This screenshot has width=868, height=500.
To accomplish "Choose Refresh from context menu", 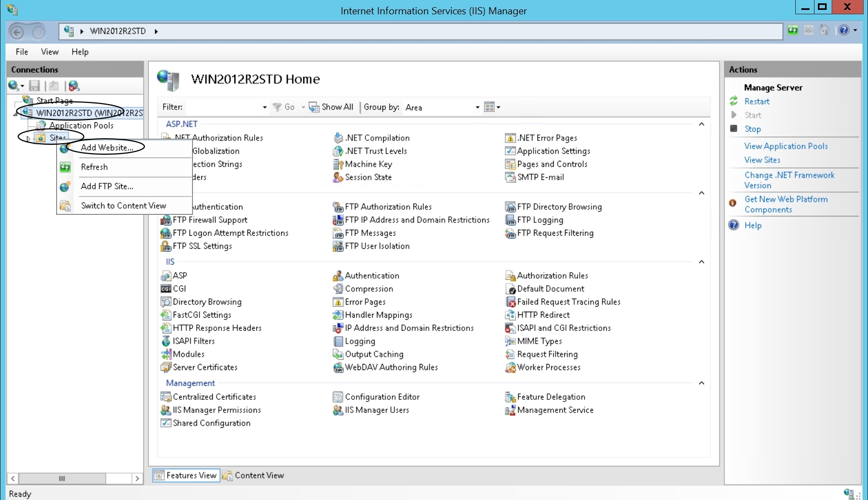I will pyautogui.click(x=125, y=167).
